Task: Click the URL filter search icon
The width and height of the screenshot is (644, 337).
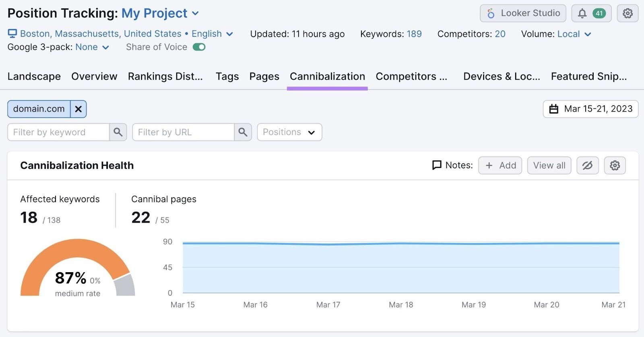Action: point(243,132)
